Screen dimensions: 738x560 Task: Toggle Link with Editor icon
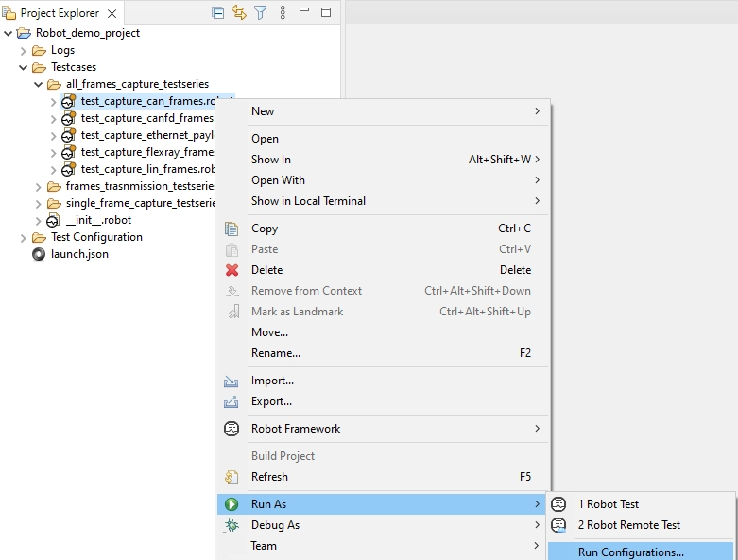tap(239, 13)
